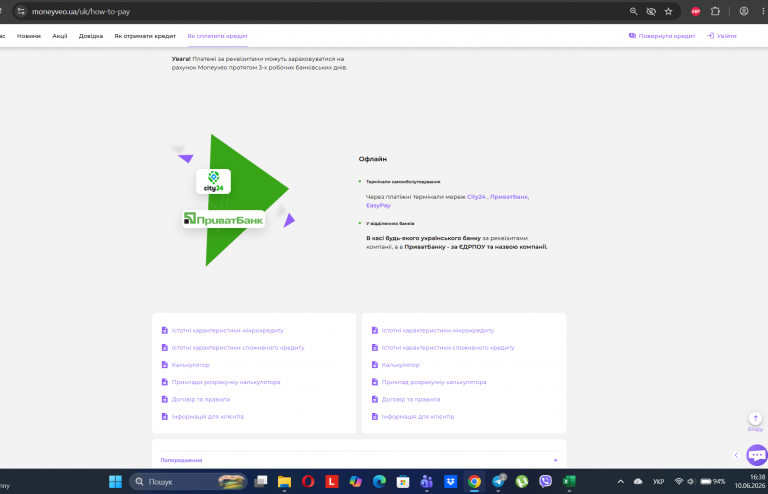Open uTorrent from the taskbar
The width and height of the screenshot is (768, 494).
(x=522, y=482)
